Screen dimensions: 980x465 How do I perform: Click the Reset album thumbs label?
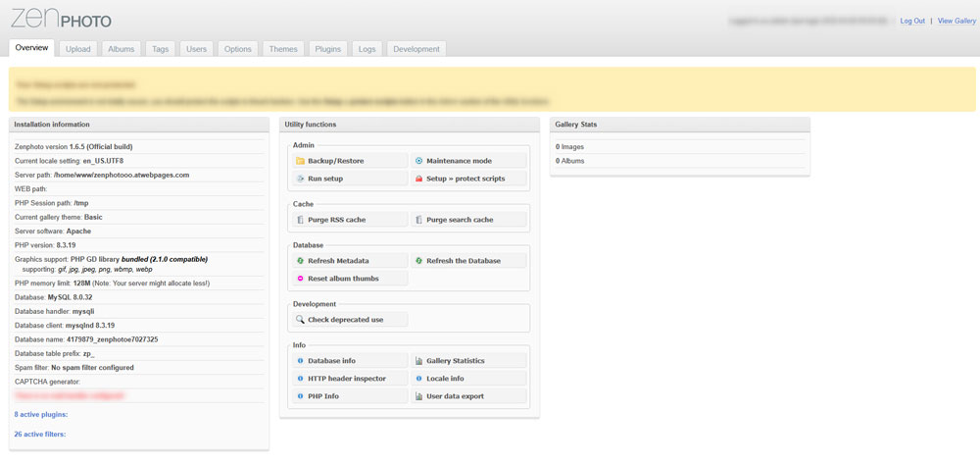pos(343,278)
